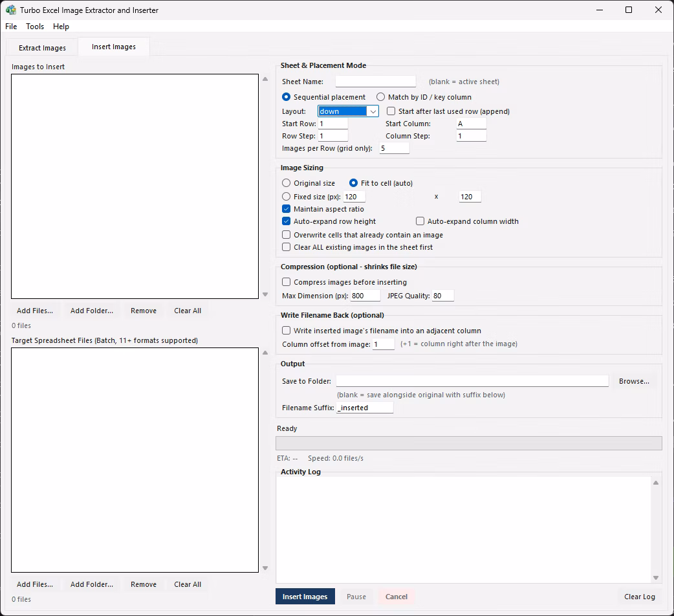
Task: Click Clear Log button
Action: (640, 597)
